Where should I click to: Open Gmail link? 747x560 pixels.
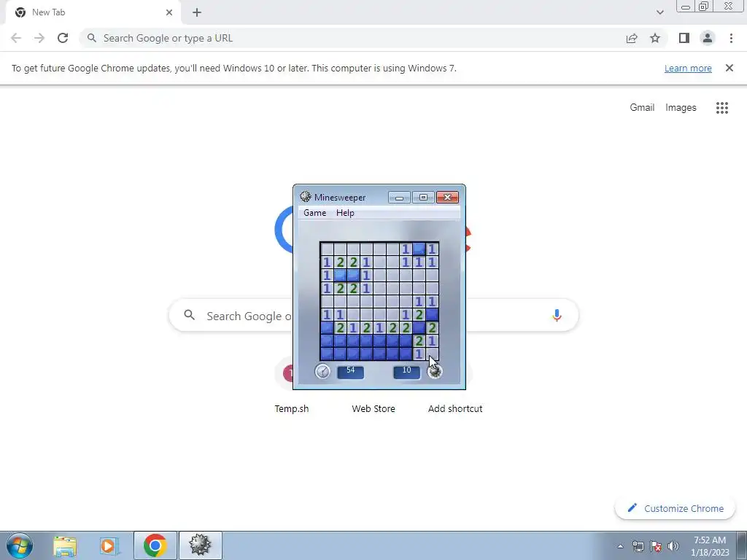(x=642, y=108)
